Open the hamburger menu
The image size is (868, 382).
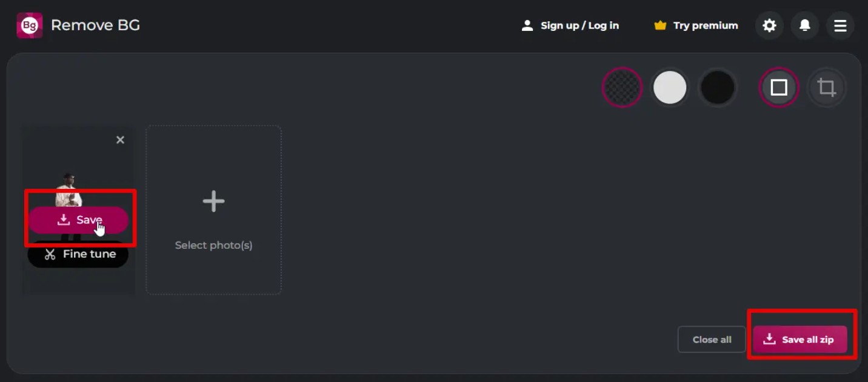pos(840,25)
